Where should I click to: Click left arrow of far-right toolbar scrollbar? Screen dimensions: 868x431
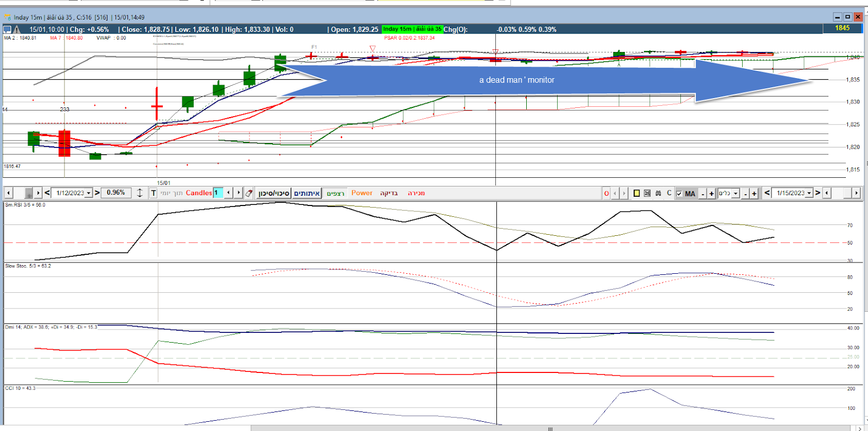point(827,193)
